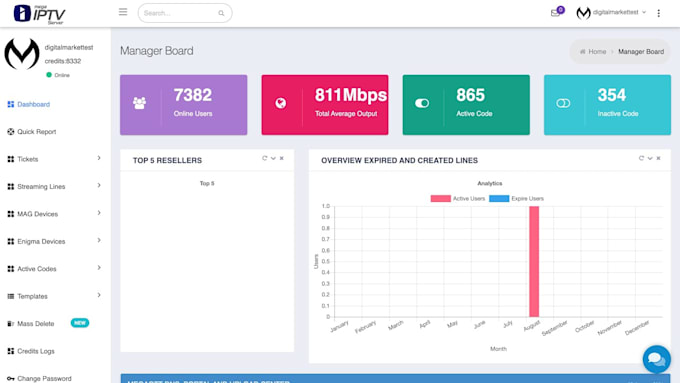680x383 pixels.
Task: Click the Analytics chart title
Action: (x=490, y=183)
